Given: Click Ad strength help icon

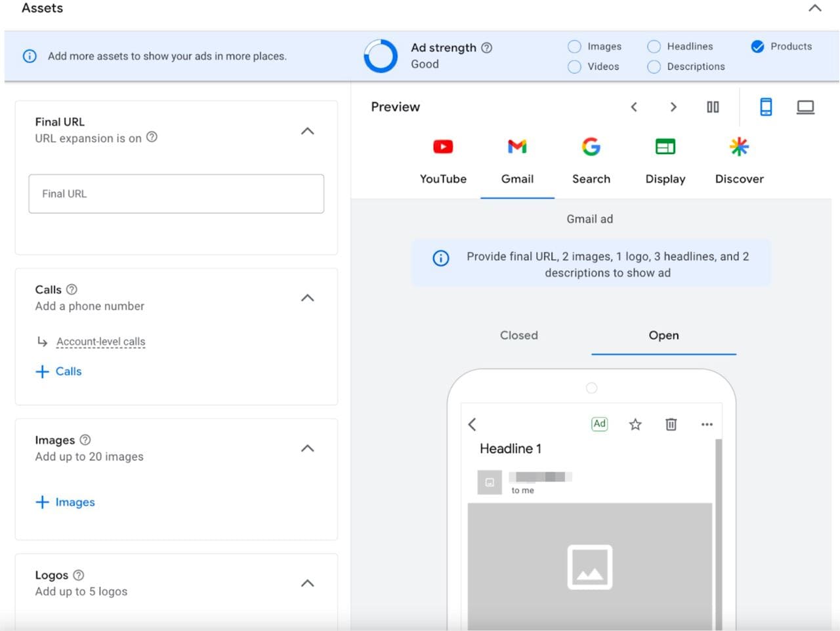Looking at the screenshot, I should pos(486,48).
